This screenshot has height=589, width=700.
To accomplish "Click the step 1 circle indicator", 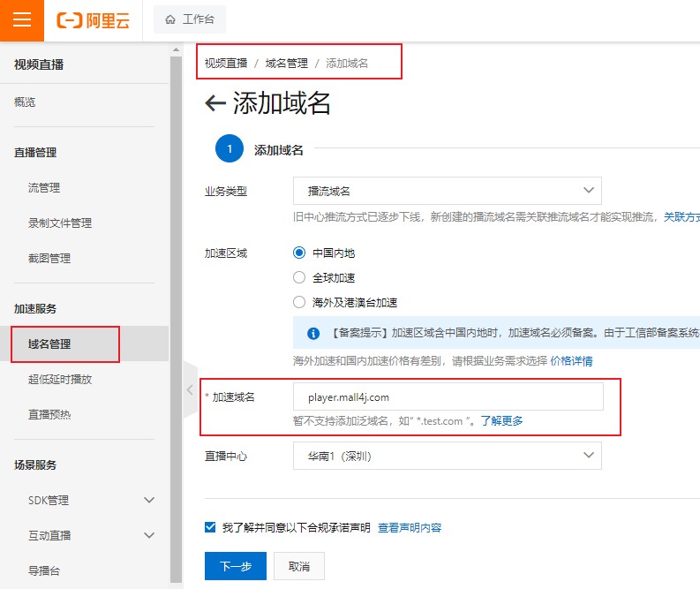I will (230, 149).
